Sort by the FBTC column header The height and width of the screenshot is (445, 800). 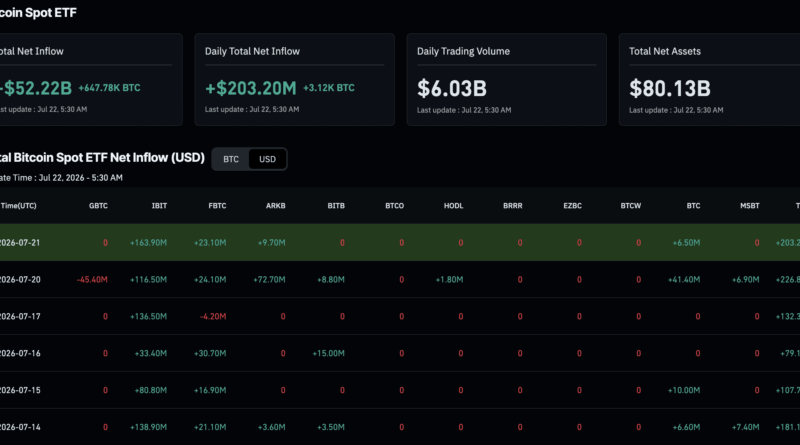tap(217, 206)
